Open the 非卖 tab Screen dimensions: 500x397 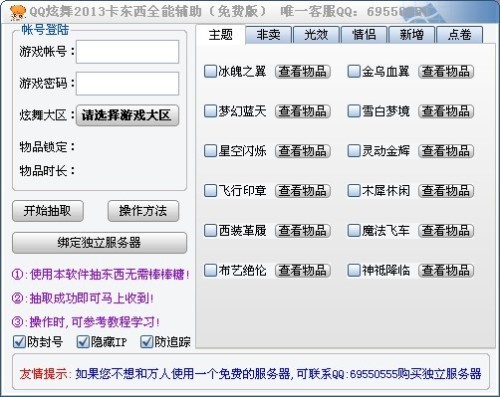tap(269, 35)
